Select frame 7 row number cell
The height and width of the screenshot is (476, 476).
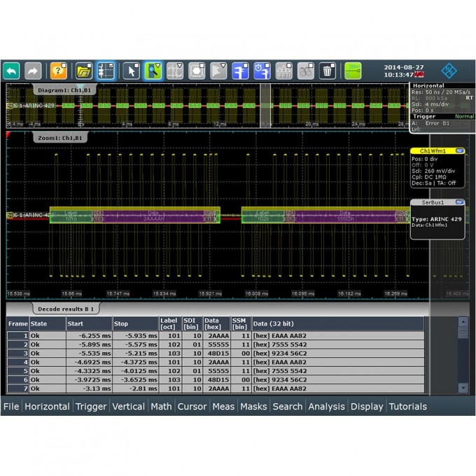coord(17,388)
